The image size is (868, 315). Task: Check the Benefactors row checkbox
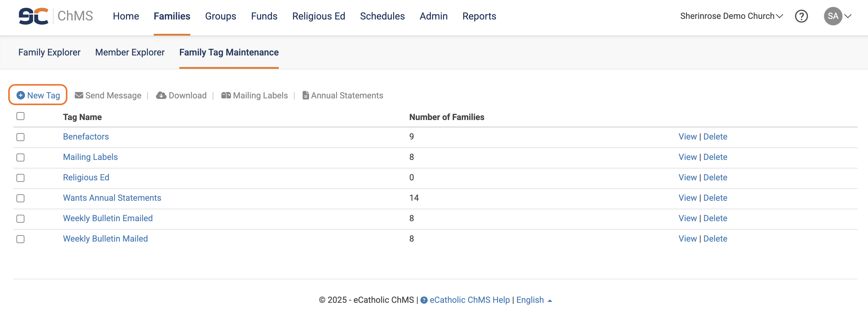coord(20,137)
